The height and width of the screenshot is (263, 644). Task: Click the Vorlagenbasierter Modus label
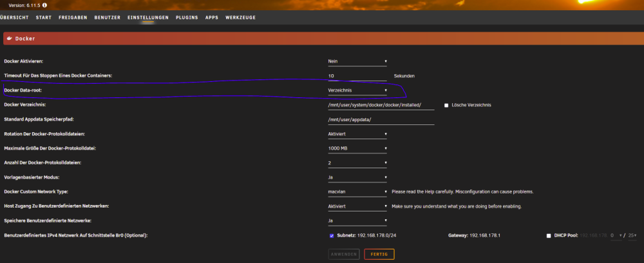31,177
